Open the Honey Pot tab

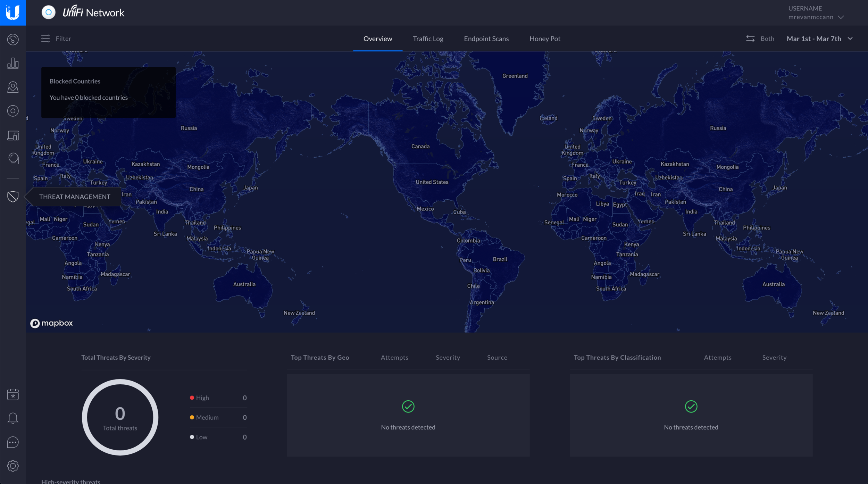pyautogui.click(x=545, y=39)
